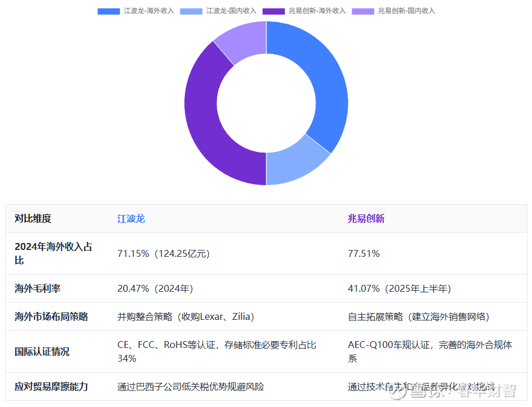Select the 20.47%（2024年）cell
This screenshot has width=532, height=407.
(155, 288)
